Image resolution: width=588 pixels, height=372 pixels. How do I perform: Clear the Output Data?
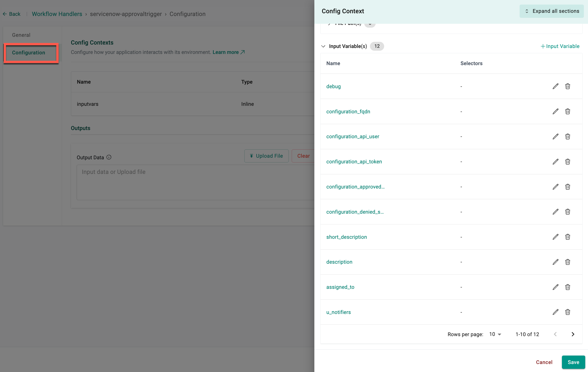[303, 156]
